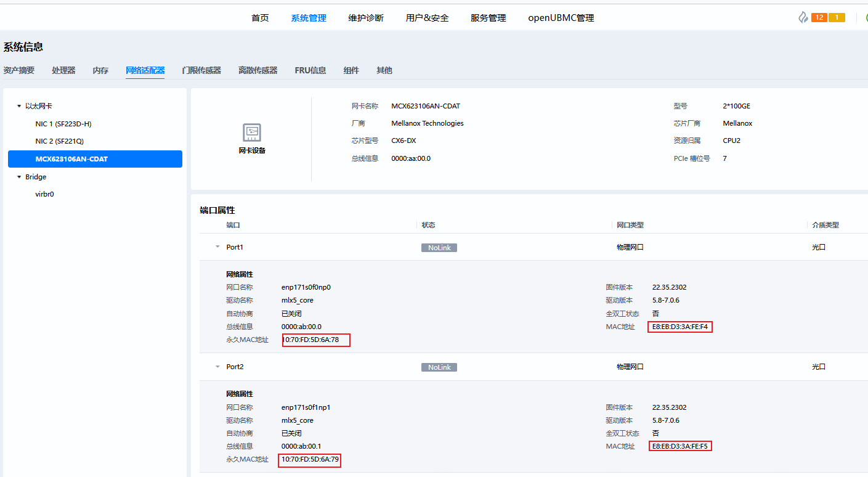The image size is (868, 477).
Task: Collapse the Port2 row arrow
Action: point(217,367)
